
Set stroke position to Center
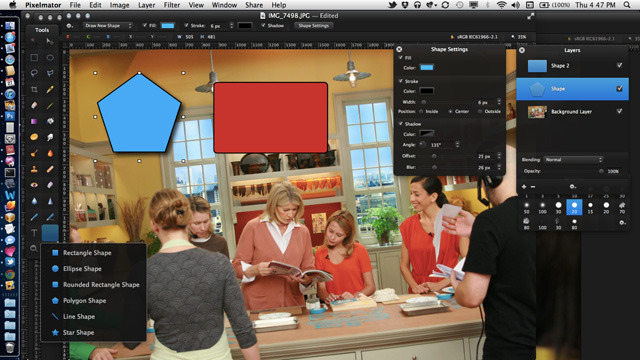tap(451, 111)
